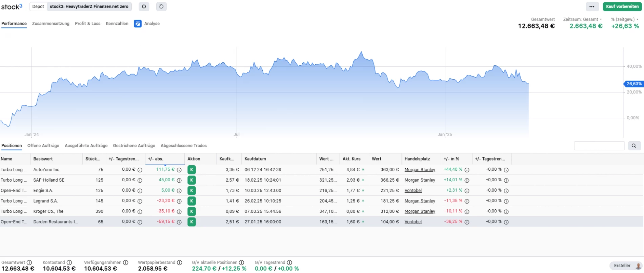Click the green K button for Darden Restaurants
Image resolution: width=644 pixels, height=273 pixels.
pos(192,222)
